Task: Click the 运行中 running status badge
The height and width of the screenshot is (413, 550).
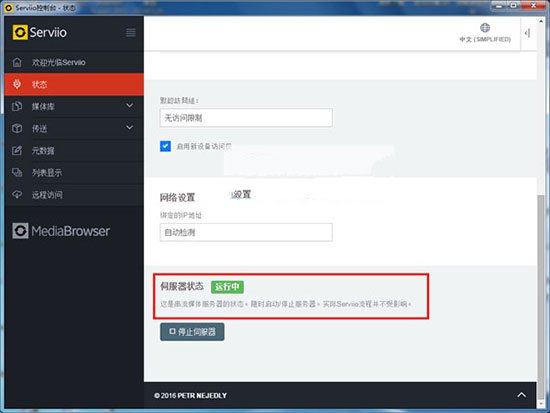Action: pos(227,287)
